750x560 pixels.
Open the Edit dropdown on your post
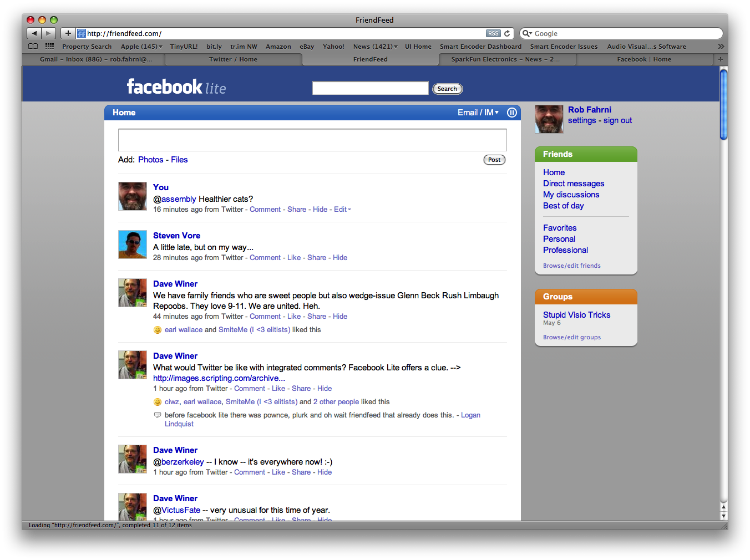[x=342, y=210]
